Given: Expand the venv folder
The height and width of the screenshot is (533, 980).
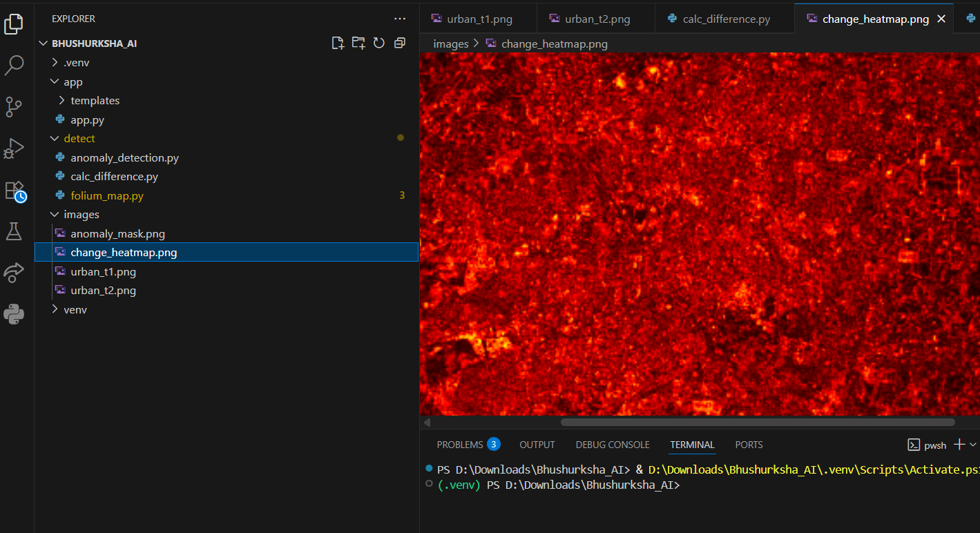Looking at the screenshot, I should coord(55,309).
